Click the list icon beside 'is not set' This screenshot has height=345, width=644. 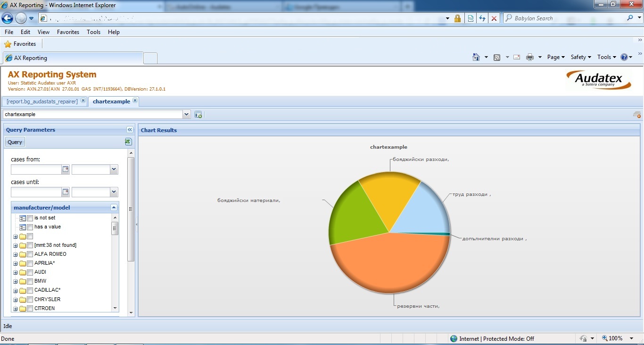click(23, 218)
